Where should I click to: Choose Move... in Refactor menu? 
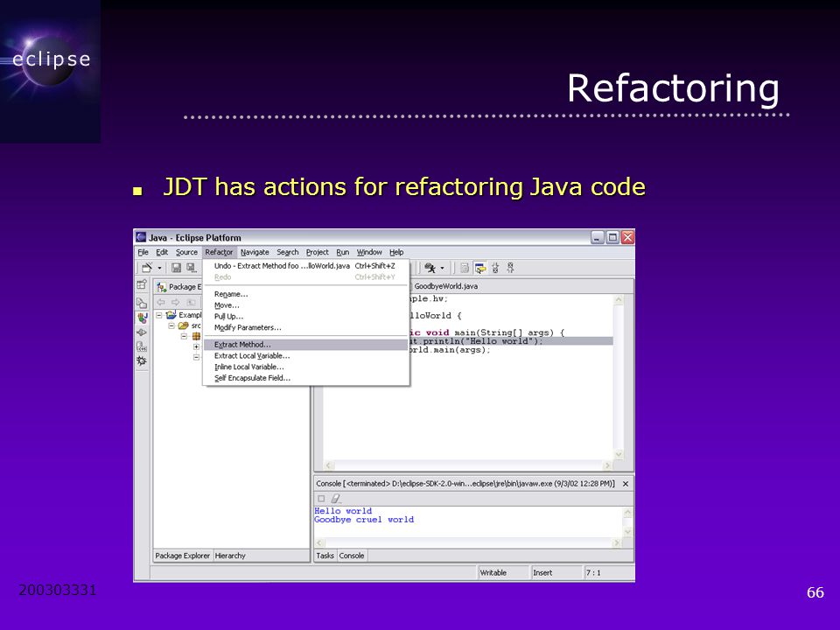point(306,305)
